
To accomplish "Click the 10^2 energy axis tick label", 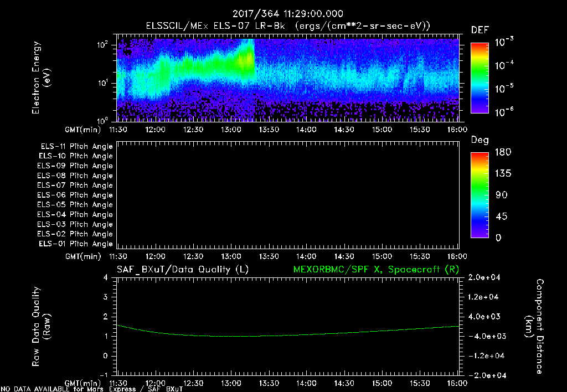I will pos(102,45).
